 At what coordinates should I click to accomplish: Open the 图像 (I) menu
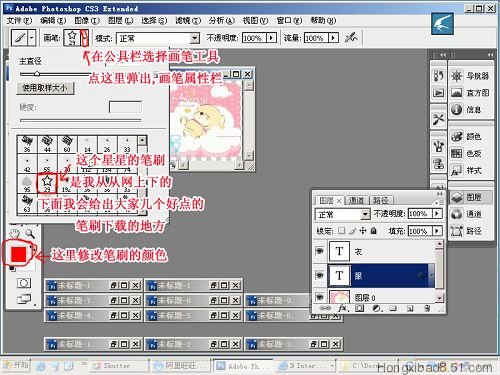[87, 21]
